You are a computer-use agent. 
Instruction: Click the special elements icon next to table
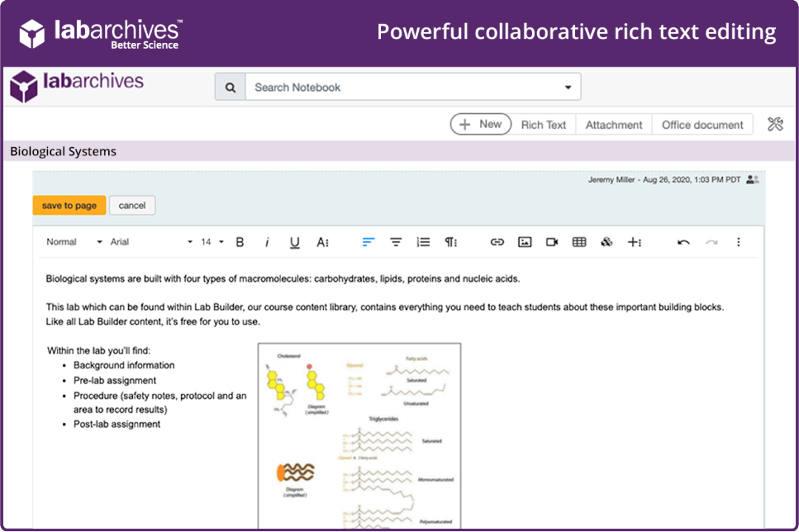click(607, 242)
